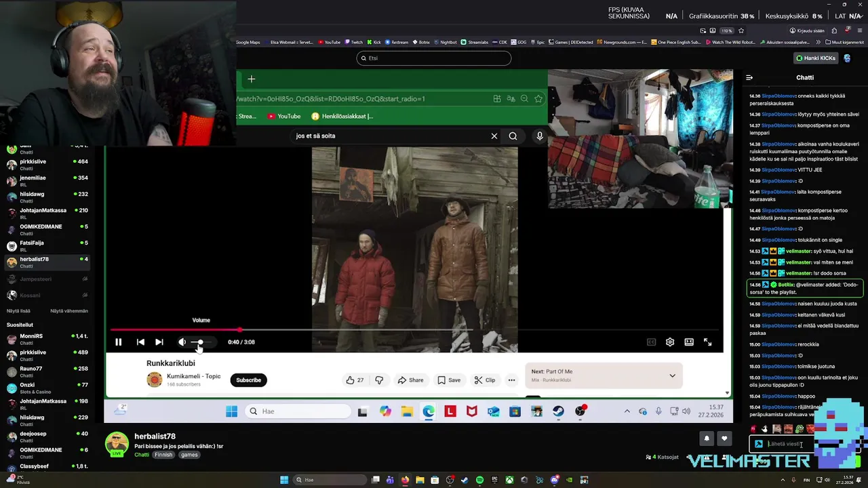This screenshot has width=868, height=488.
Task: Zoom out using magnifier icon in streamed address bar
Action: 524,99
